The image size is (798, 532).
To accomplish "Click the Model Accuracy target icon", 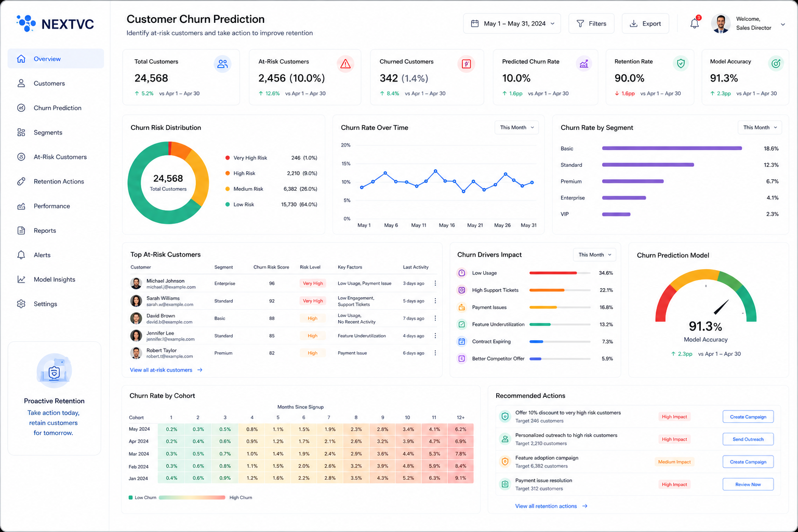I will click(x=776, y=63).
